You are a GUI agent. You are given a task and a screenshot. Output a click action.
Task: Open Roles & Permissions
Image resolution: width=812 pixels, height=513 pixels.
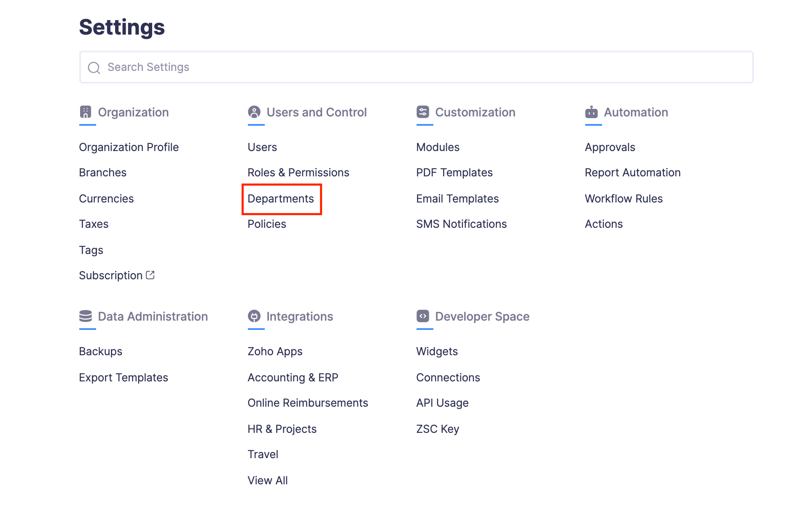coord(298,173)
